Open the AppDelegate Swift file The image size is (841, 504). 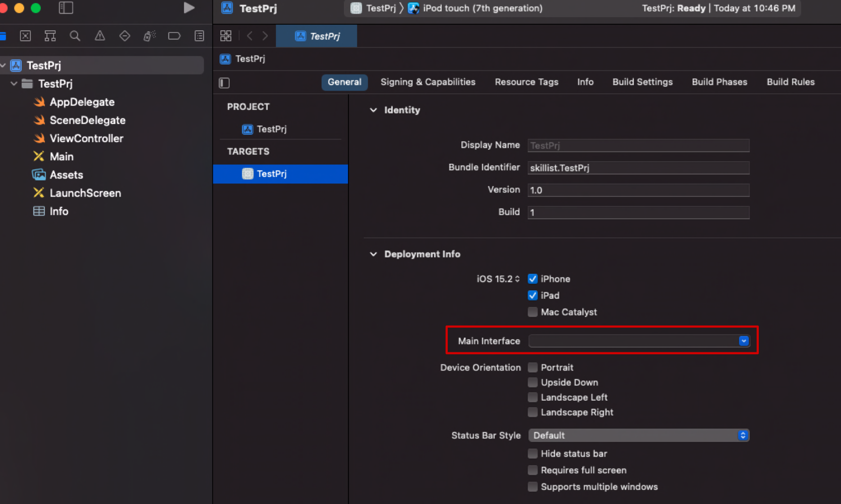(x=74, y=102)
